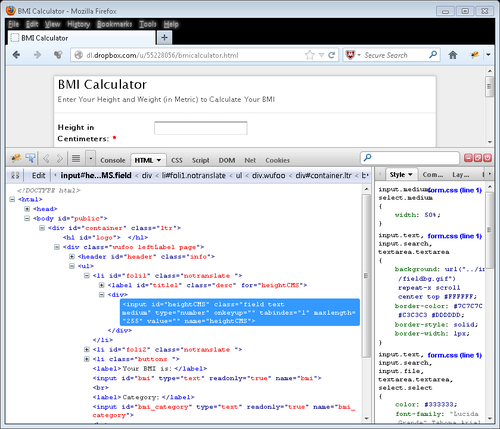Click div#container.ltr breadcrumb

click(323, 175)
